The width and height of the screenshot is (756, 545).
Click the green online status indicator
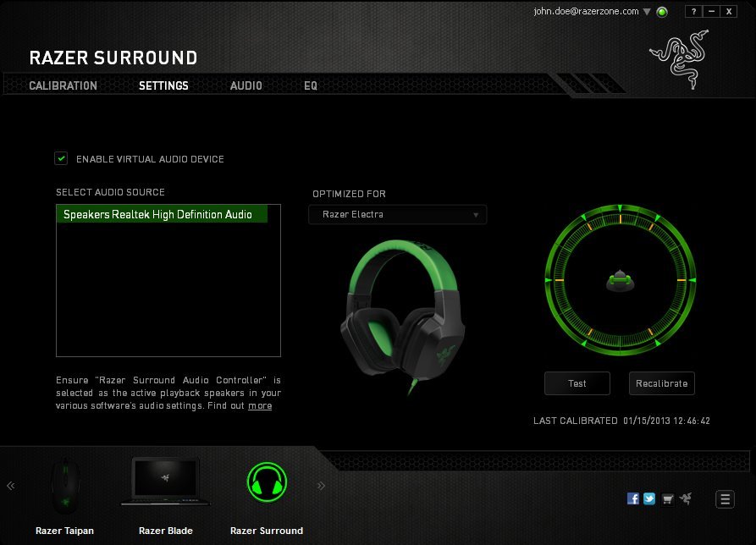coord(661,12)
